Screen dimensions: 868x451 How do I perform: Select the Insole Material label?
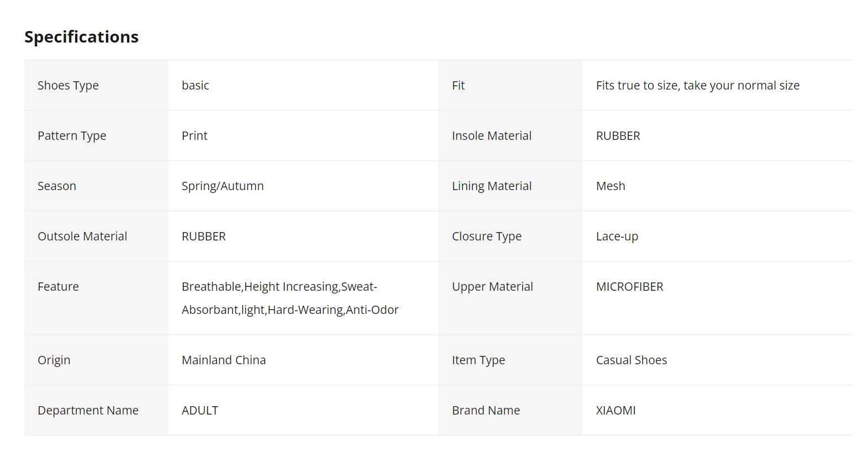[491, 135]
